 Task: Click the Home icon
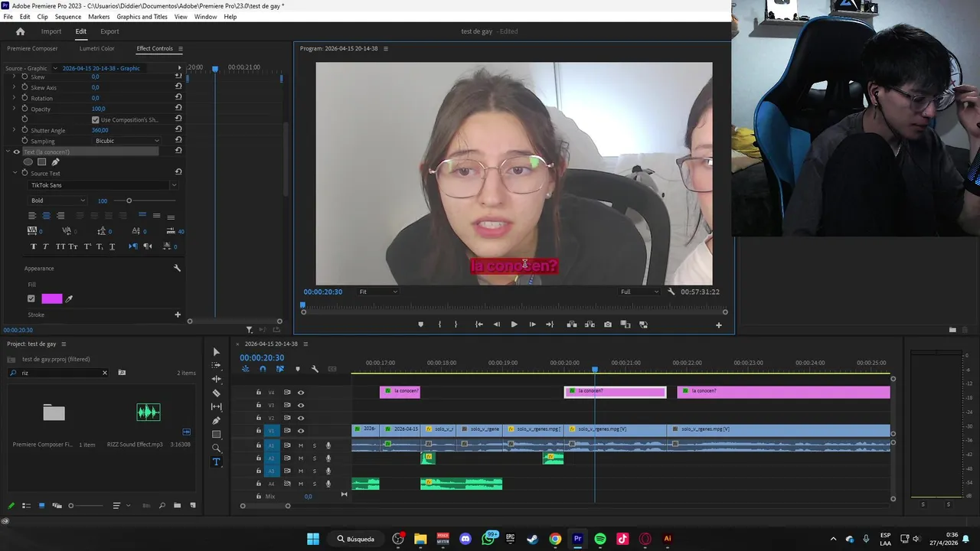(x=20, y=31)
